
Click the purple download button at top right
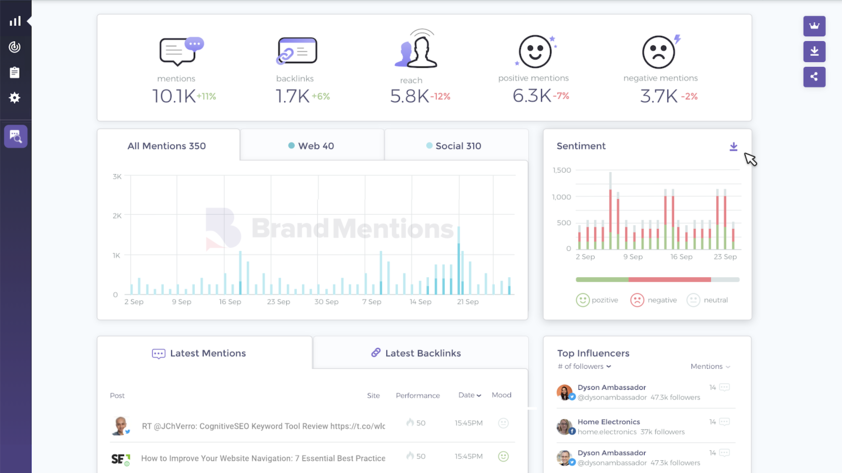814,51
